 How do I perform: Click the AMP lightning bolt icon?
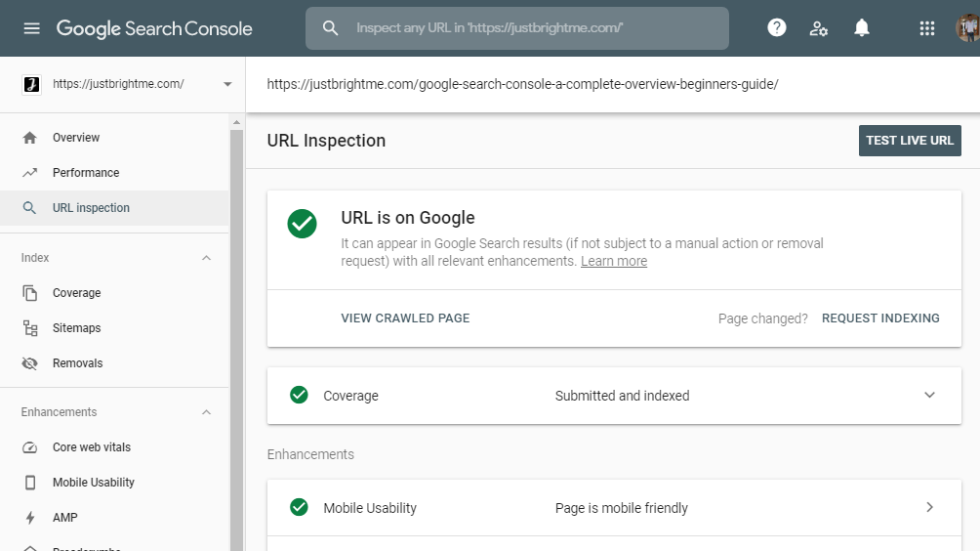(29, 517)
